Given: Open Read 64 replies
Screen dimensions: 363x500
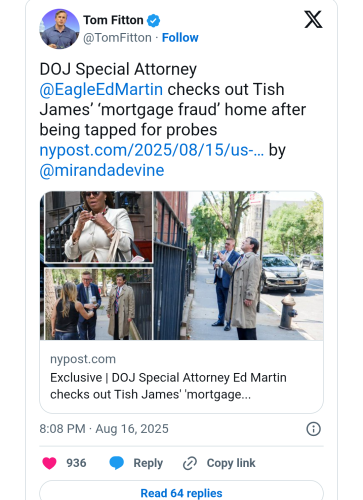Looking at the screenshot, I should [x=181, y=491].
